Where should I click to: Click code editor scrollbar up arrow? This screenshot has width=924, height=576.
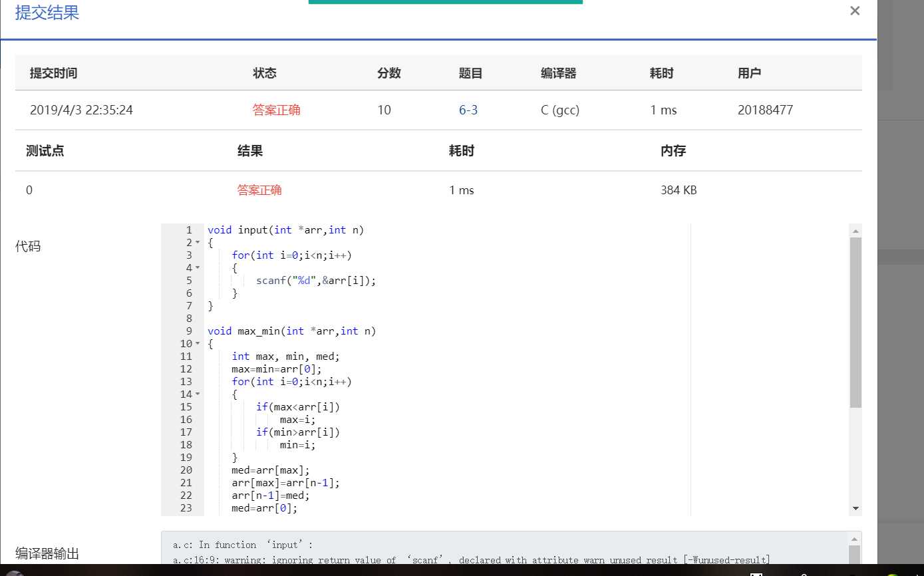coord(855,231)
